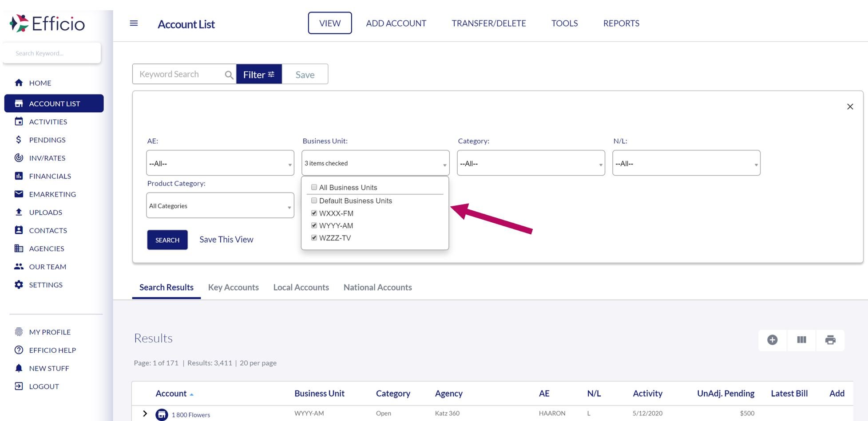This screenshot has width=868, height=421.
Task: Open the 1 800 Flowers account link
Action: [x=191, y=415]
